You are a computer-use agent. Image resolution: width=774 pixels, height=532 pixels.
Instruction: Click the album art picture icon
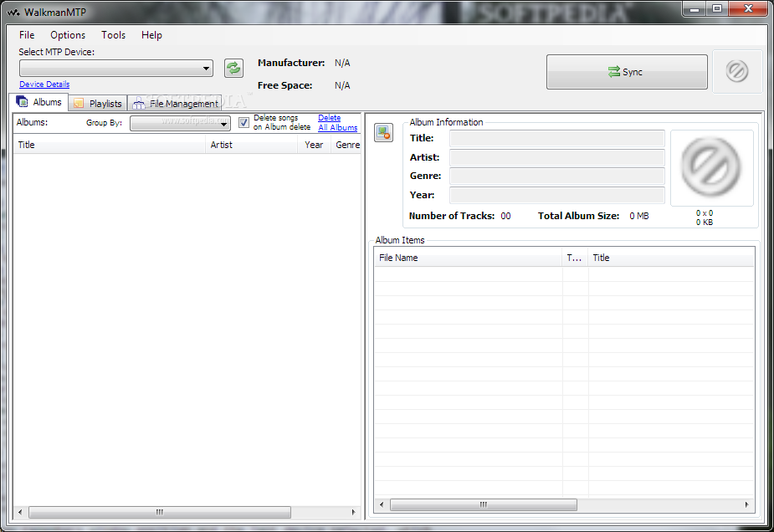[383, 132]
